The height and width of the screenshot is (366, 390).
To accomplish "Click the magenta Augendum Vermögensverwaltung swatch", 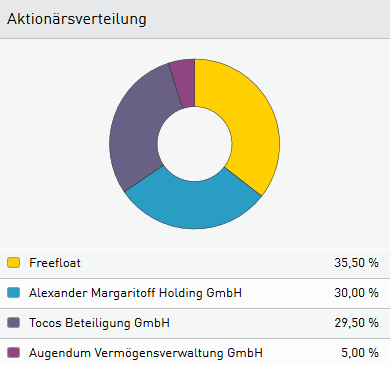I will click(13, 353).
